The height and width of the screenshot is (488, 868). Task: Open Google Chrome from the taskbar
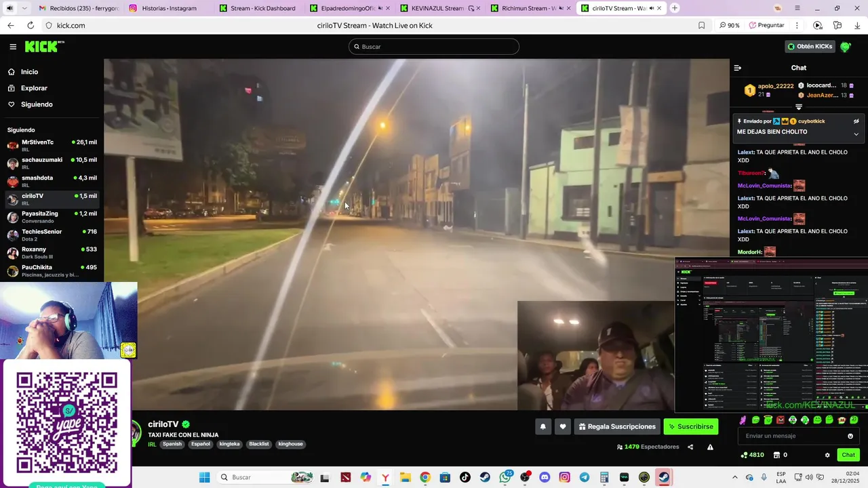[425, 477]
